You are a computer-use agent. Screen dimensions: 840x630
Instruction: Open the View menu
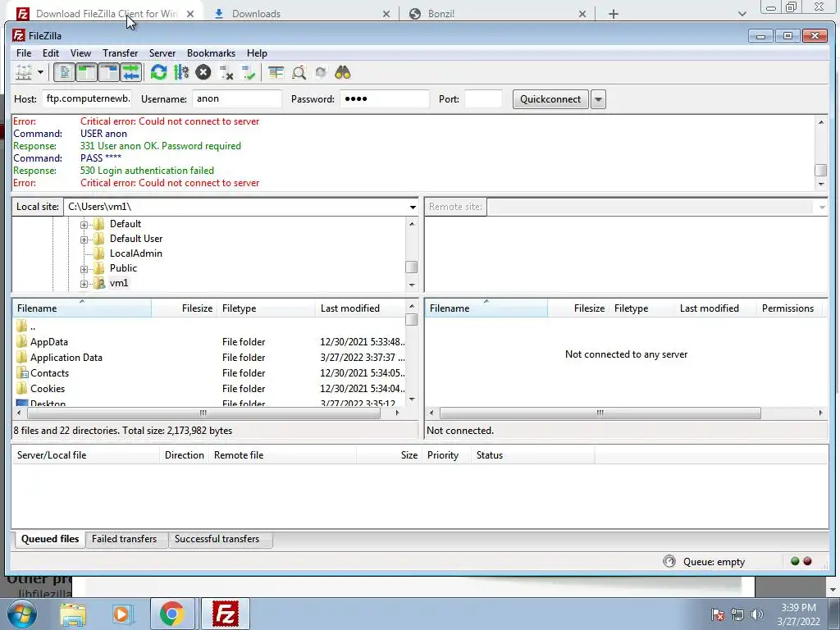80,53
